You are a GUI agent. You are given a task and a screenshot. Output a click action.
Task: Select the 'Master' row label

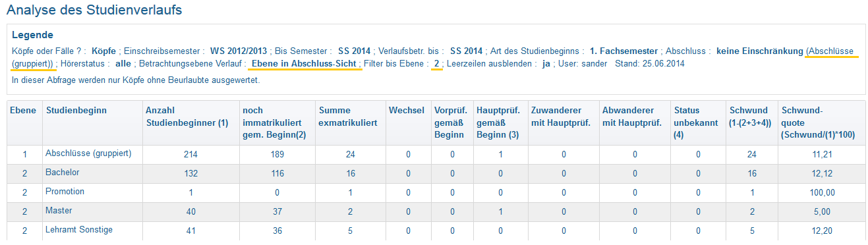[x=59, y=211]
